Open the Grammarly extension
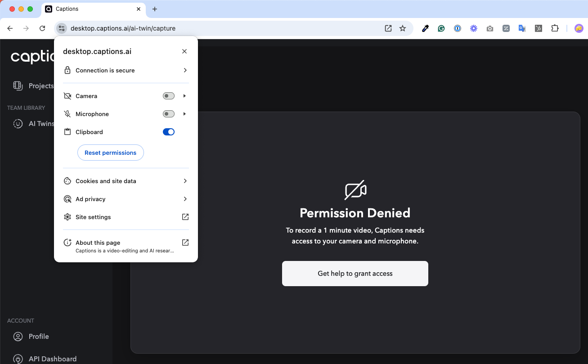588x364 pixels. [441, 28]
